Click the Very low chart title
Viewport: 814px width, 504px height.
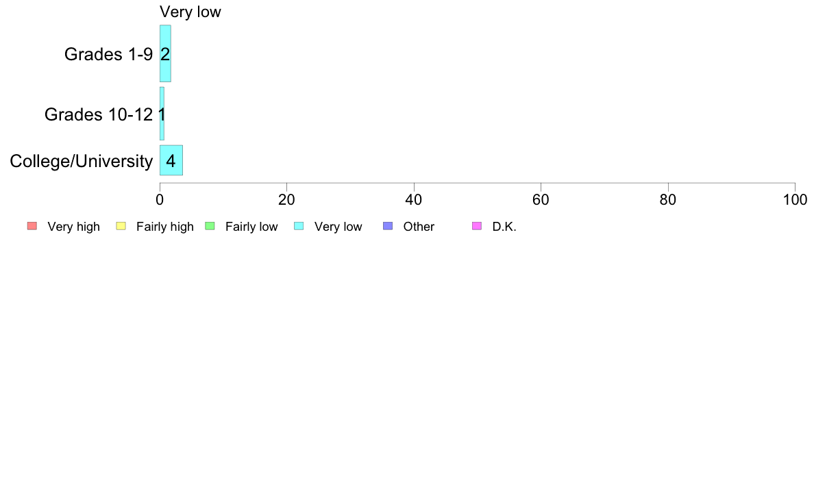click(x=190, y=12)
